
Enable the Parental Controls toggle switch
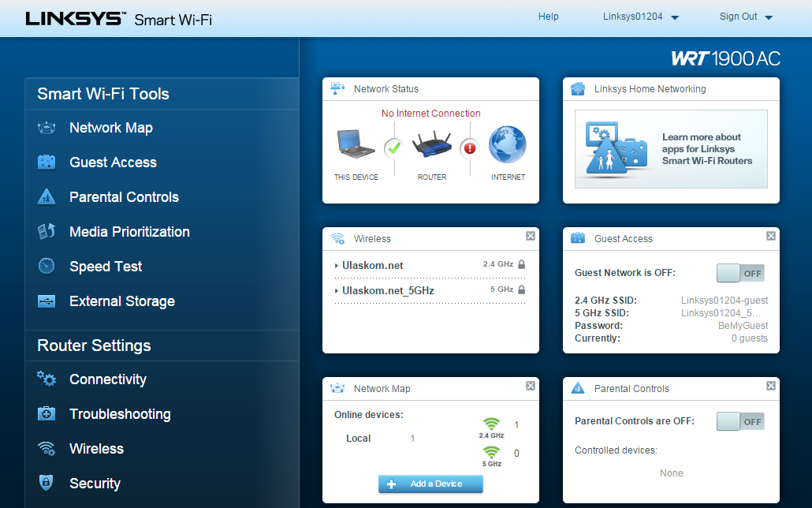pos(740,421)
